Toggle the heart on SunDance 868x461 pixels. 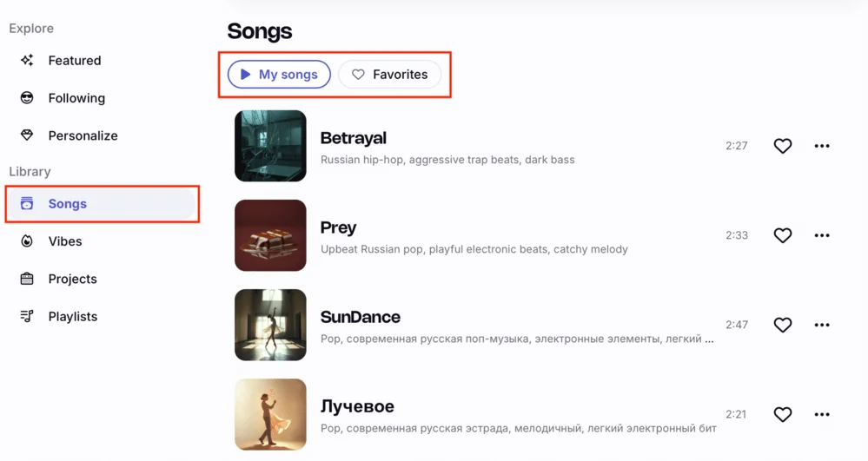pos(783,325)
